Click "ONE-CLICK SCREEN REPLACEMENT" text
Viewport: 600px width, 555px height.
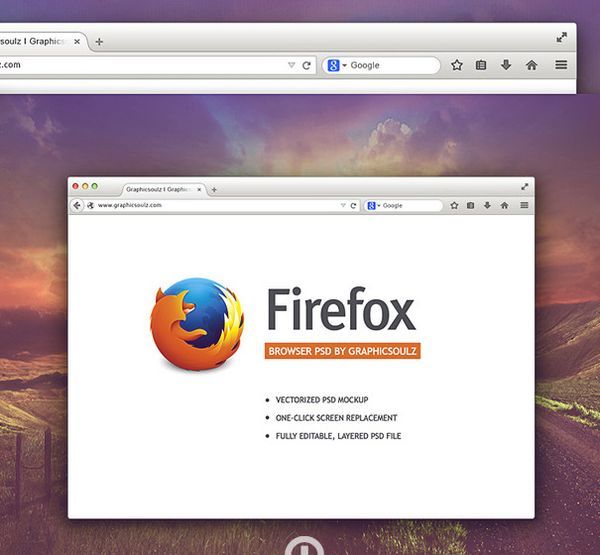336,418
